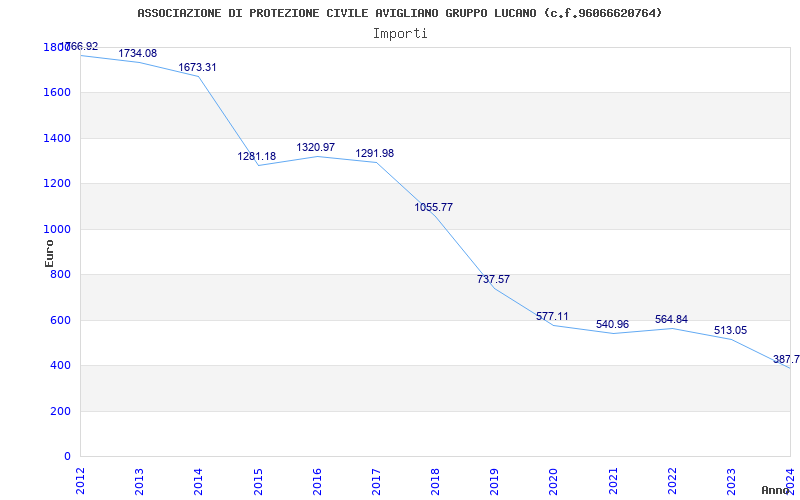The width and height of the screenshot is (800, 500).
Task: Click the y-axis tick value 1600
Action: [57, 93]
